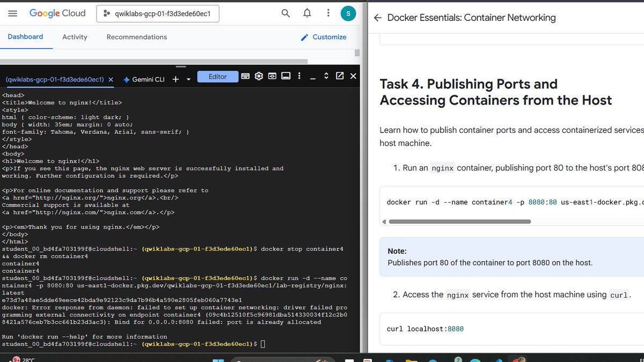Image resolution: width=644 pixels, height=362 pixels.
Task: Click the search magnifier icon
Action: (x=286, y=13)
